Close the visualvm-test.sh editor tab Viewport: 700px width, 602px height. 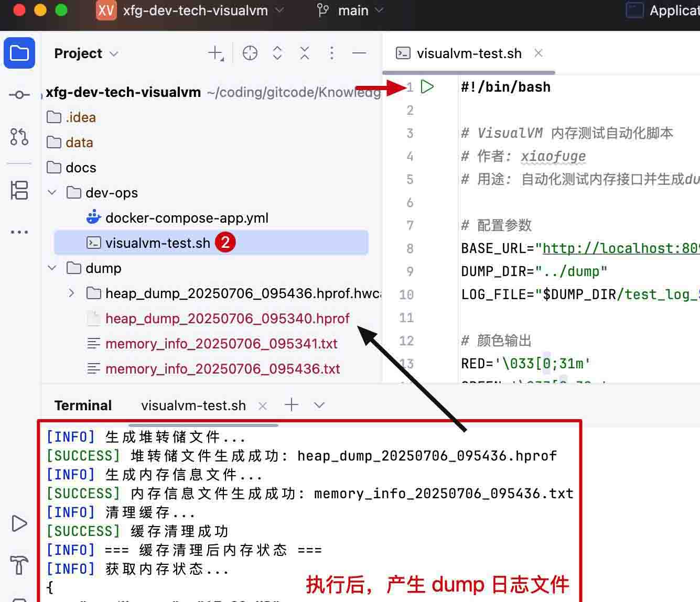pyautogui.click(x=539, y=53)
